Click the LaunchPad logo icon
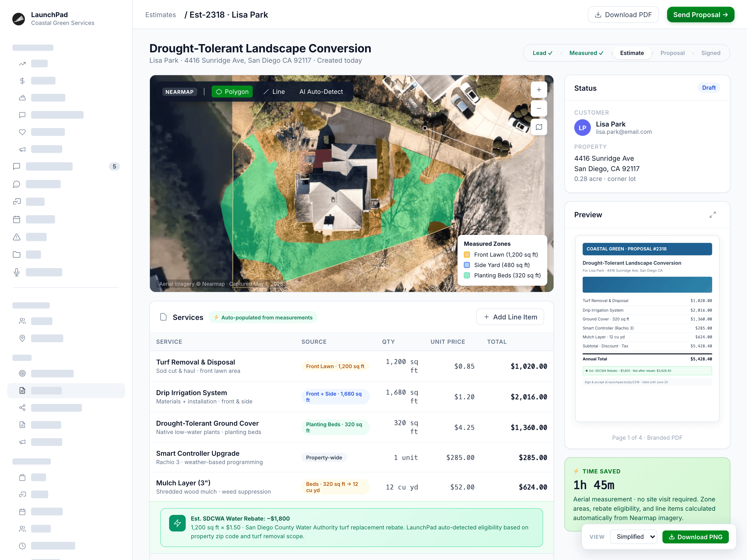747x560 pixels. pos(19,19)
